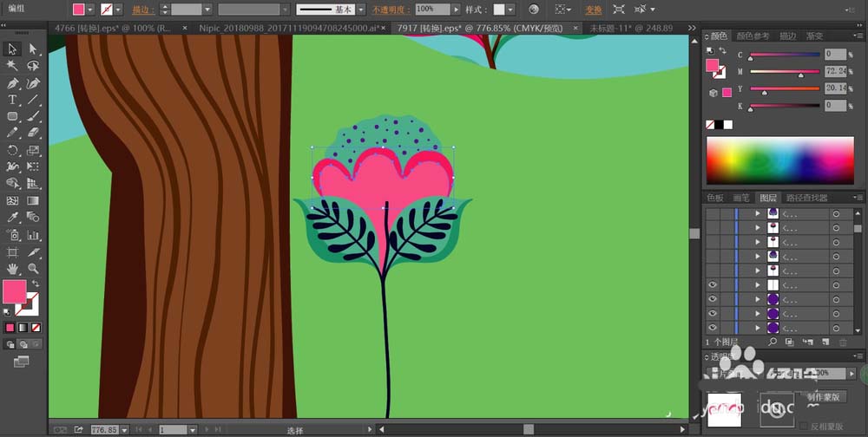Swap fill and stroke in the toolbox
868x437 pixels.
[x=36, y=284]
